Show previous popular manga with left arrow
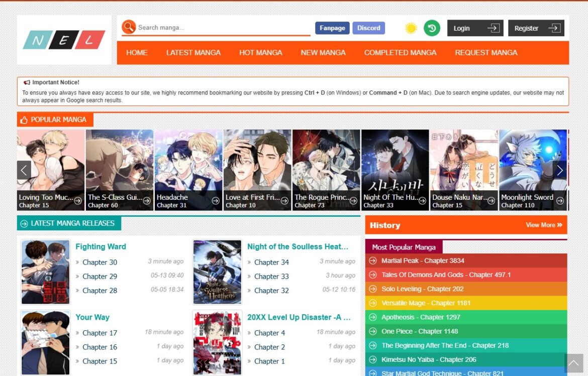 pyautogui.click(x=24, y=170)
